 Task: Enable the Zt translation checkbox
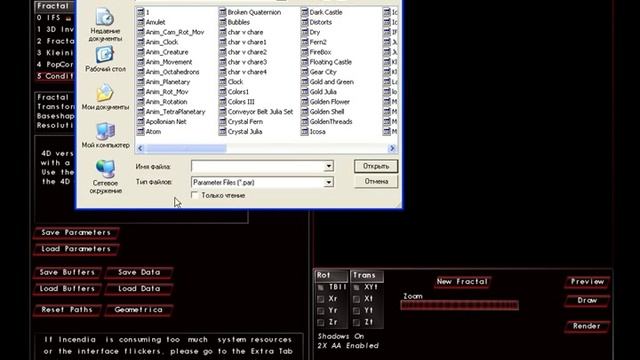coord(356,322)
